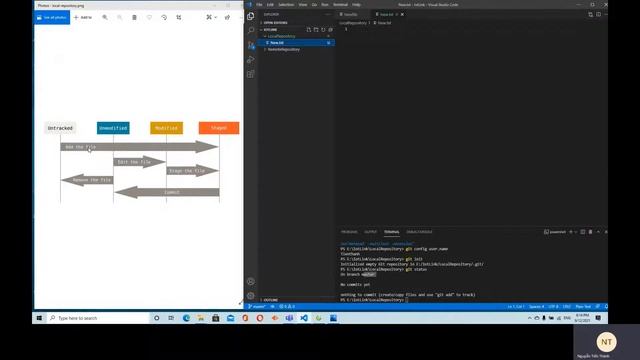Screen dimensions: 640x360
Task: Crop the photo in Photos app
Action: [x=178, y=18]
